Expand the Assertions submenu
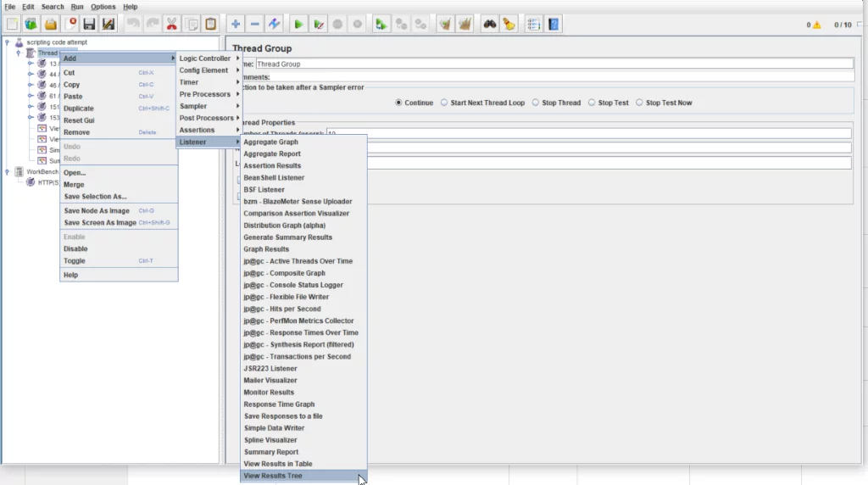Viewport: 868px width, 485px height. click(209, 130)
